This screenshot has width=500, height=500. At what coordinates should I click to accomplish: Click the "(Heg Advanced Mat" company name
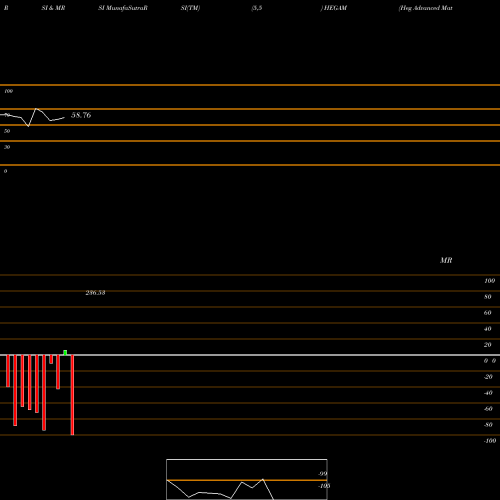(x=426, y=8)
